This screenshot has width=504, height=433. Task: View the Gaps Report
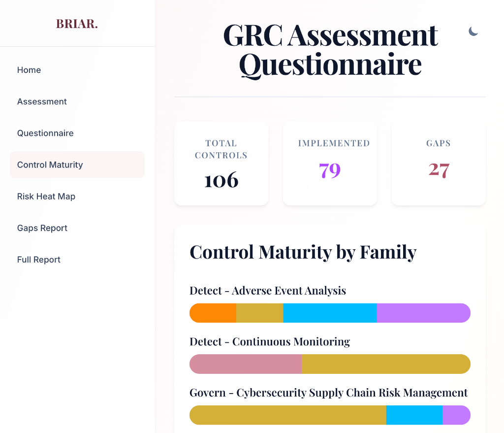coord(42,228)
